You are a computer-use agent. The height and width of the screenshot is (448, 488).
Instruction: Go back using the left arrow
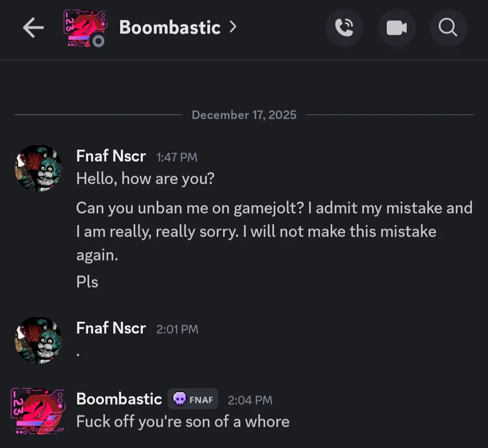[34, 28]
